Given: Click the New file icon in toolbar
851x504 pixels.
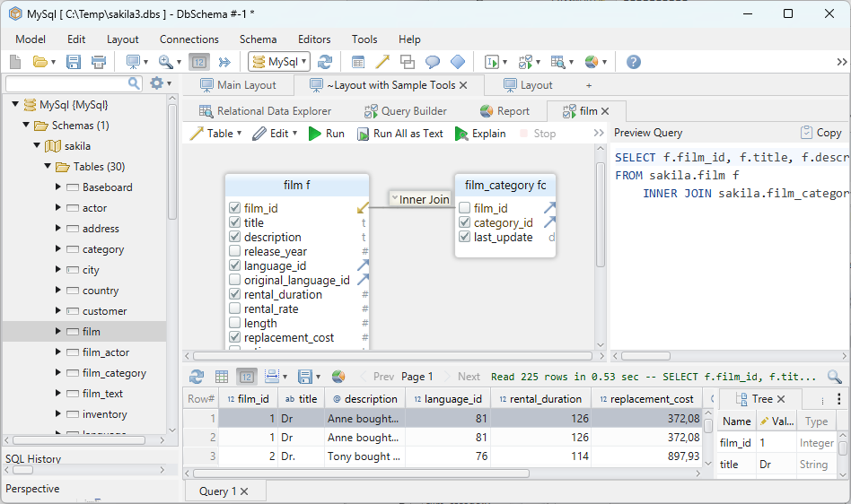Looking at the screenshot, I should tap(15, 62).
